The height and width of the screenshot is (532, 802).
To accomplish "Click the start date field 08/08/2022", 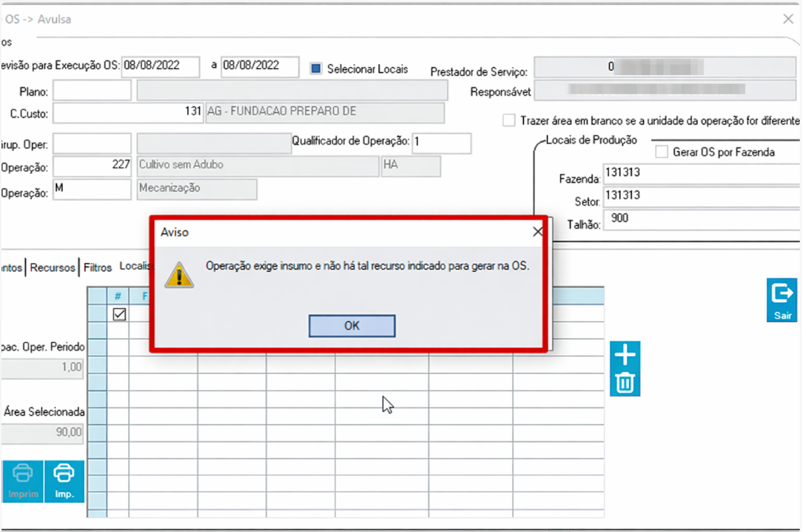I will (x=160, y=66).
